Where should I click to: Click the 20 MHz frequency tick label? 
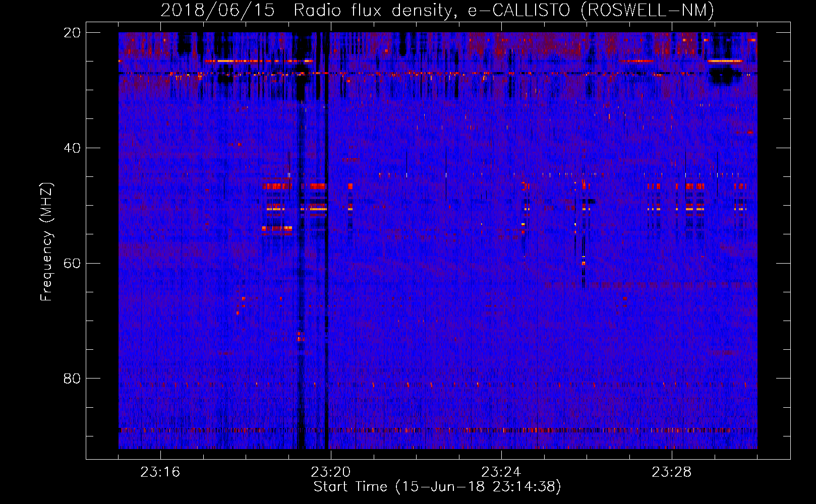tap(72, 33)
